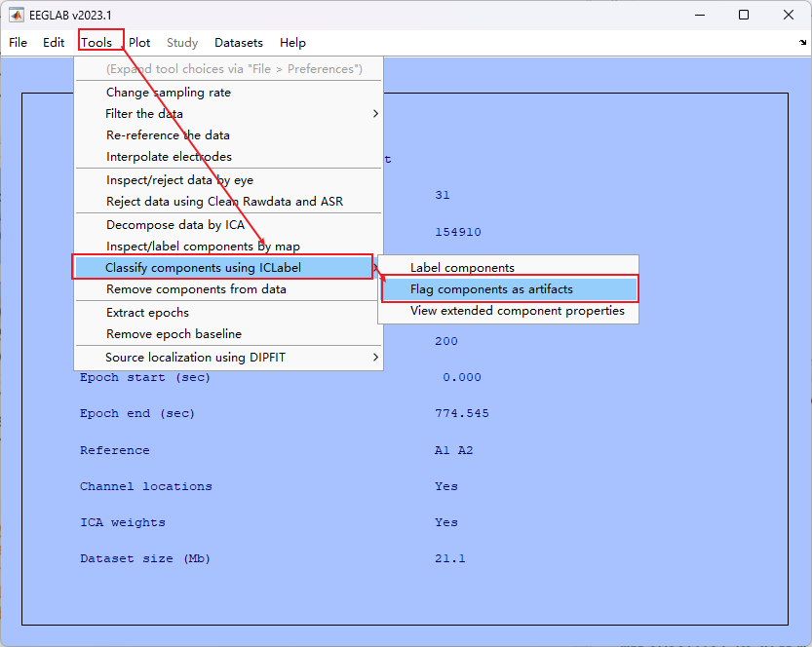The image size is (812, 647).
Task: Expand Filter the data submenu
Action: pyautogui.click(x=228, y=114)
